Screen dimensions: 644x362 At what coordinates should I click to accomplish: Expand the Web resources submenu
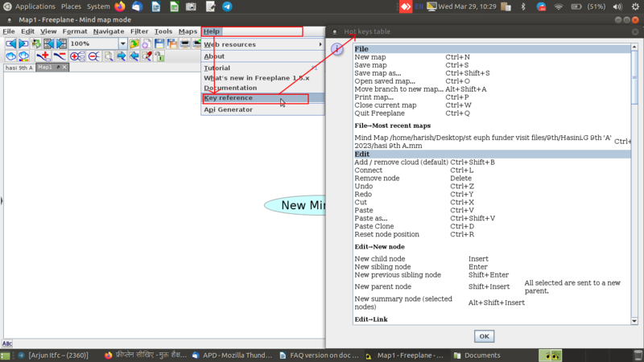[x=263, y=44]
